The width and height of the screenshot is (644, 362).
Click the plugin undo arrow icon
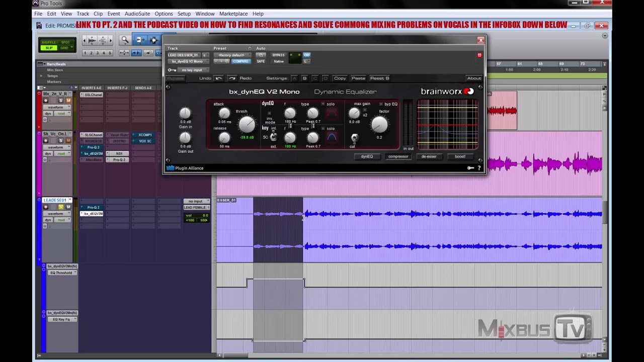[218, 78]
